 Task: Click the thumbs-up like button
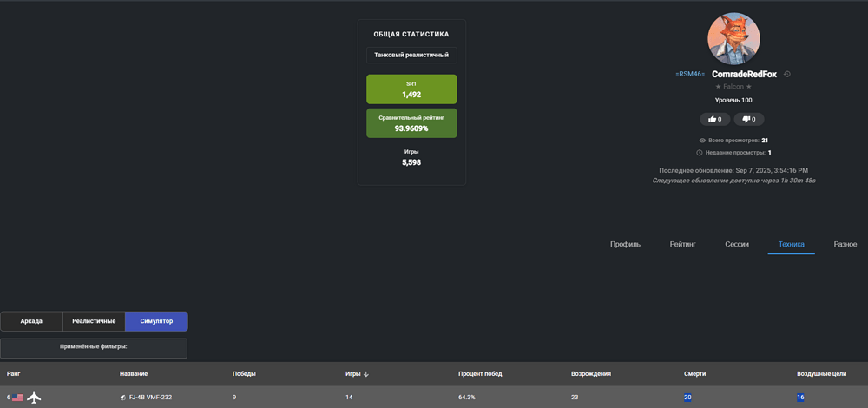(715, 119)
